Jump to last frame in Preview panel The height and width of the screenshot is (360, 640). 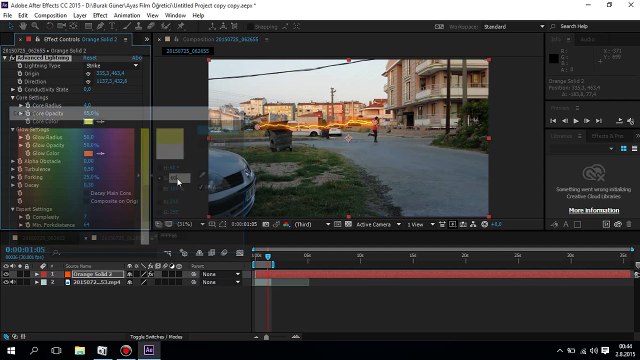click(599, 121)
